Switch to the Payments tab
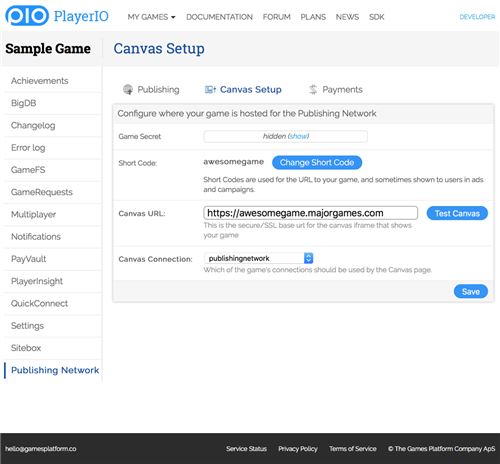Image resolution: width=500 pixels, height=464 pixels. pyautogui.click(x=336, y=89)
